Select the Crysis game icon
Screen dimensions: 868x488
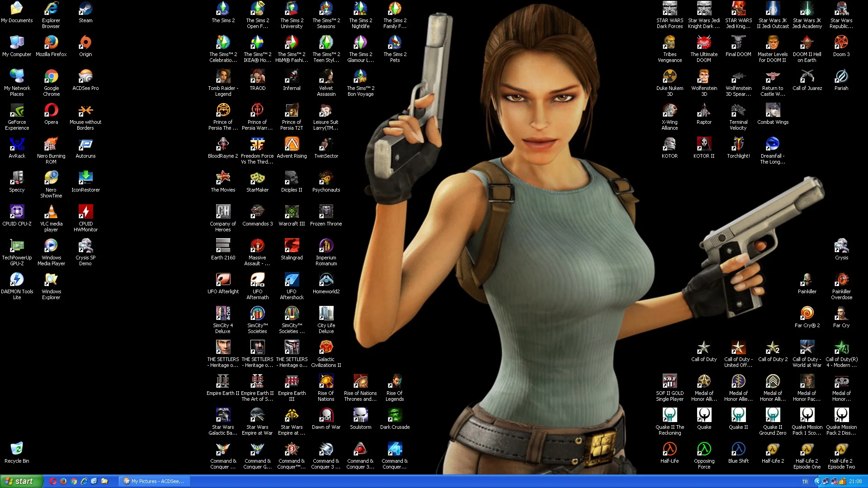click(841, 249)
